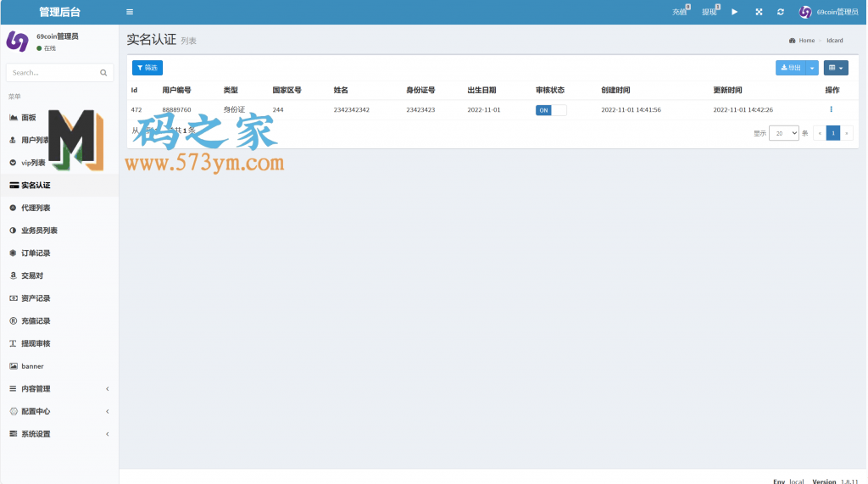This screenshot has height=484, width=868.
Task: Click the 充值记录 registered icon
Action: (x=14, y=320)
